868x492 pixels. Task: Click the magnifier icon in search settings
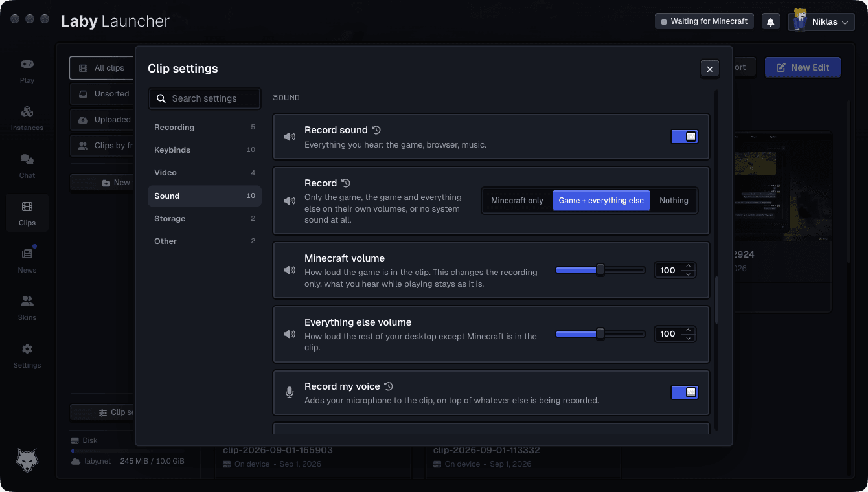[161, 98]
